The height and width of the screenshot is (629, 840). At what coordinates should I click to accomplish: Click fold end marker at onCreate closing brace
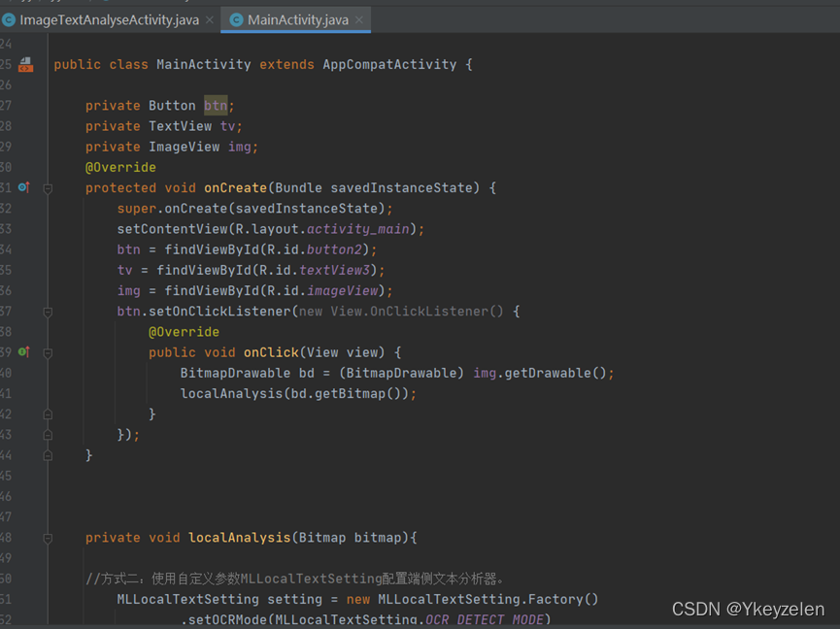[x=48, y=455]
